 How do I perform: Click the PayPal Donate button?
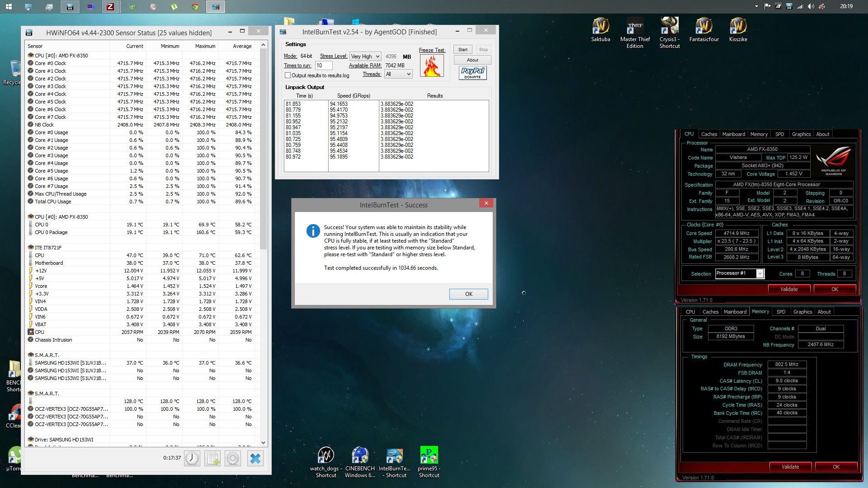coord(472,73)
